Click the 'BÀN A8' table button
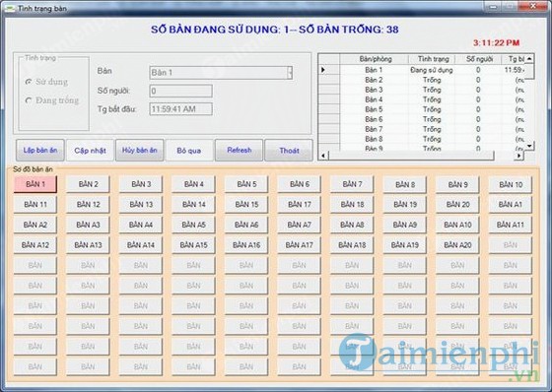552x392 pixels. click(352, 225)
